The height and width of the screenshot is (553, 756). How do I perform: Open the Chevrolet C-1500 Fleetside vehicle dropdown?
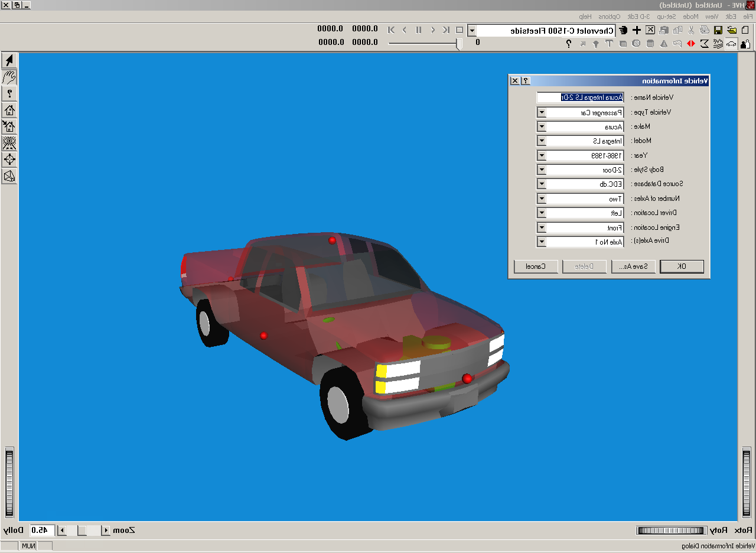[x=472, y=30]
